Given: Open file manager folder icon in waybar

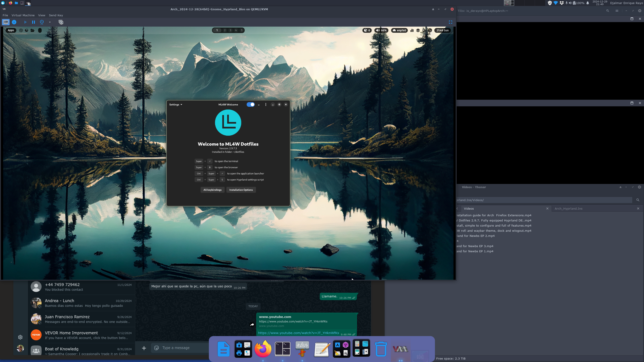Looking at the screenshot, I should pos(32,30).
